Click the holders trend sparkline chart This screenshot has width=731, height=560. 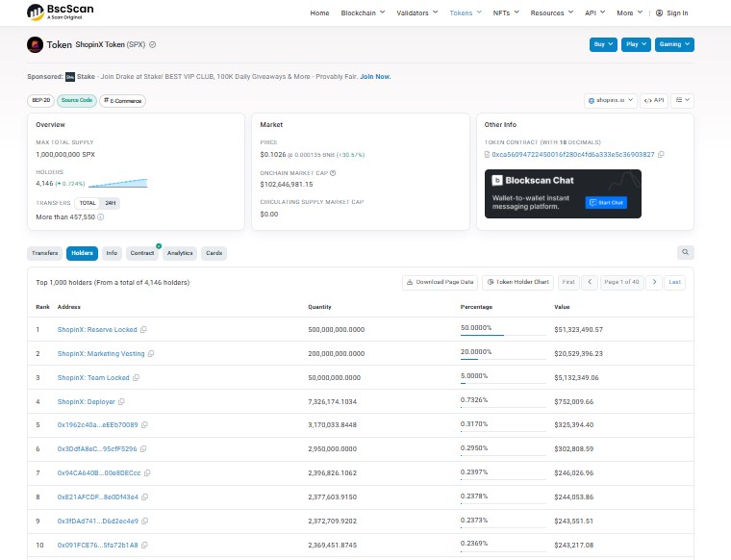point(118,183)
